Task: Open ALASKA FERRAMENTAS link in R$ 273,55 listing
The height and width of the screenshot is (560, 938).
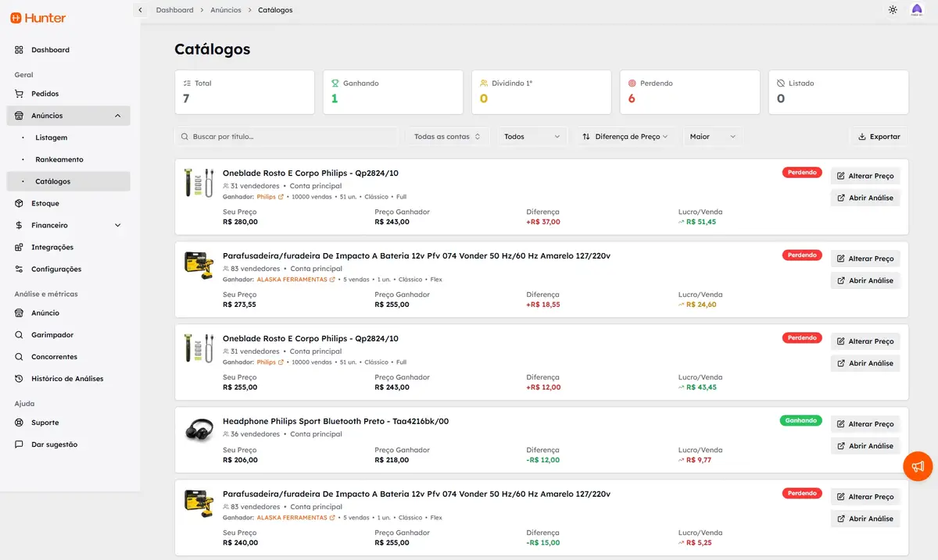Action: (x=295, y=280)
